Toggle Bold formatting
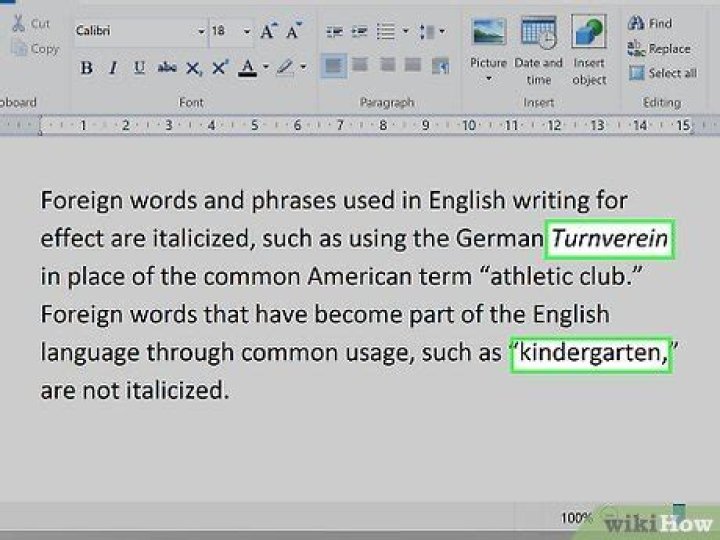The image size is (720, 540). coord(86,68)
